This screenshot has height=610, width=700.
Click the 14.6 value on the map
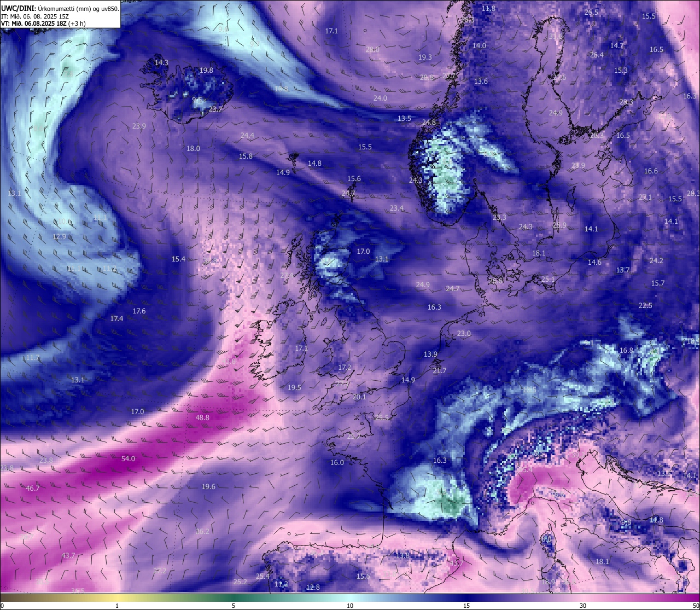pos(594,263)
